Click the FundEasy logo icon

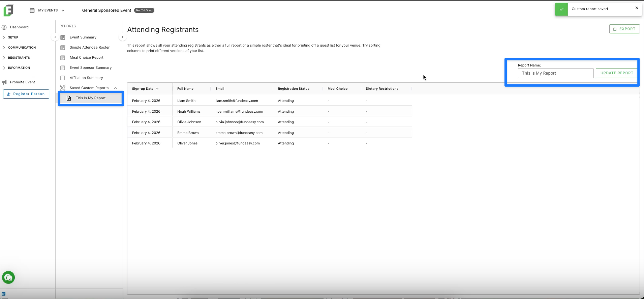[x=8, y=10]
